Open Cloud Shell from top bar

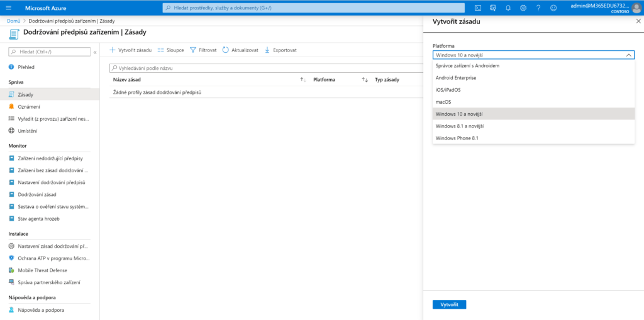pyautogui.click(x=478, y=8)
